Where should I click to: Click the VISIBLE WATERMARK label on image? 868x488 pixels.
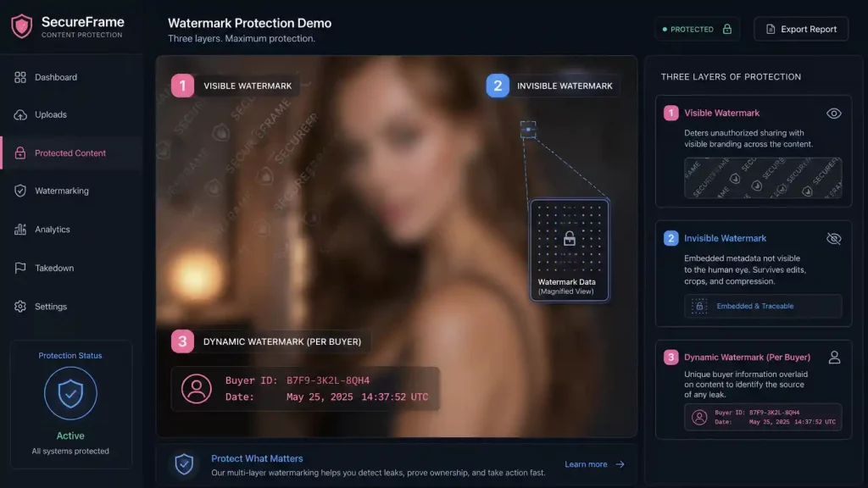pyautogui.click(x=248, y=86)
